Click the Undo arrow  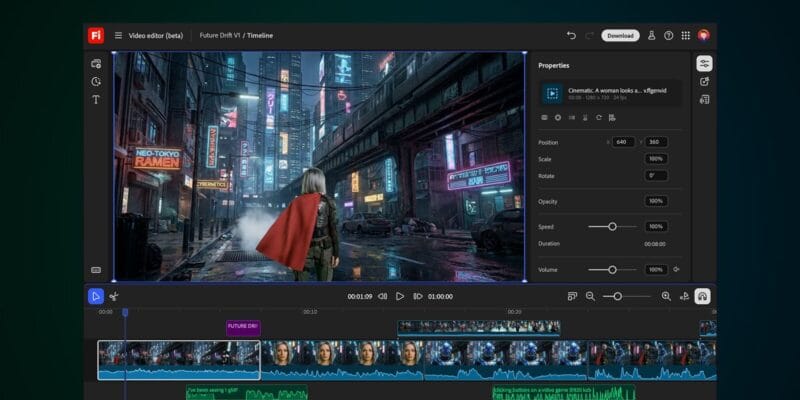point(571,36)
